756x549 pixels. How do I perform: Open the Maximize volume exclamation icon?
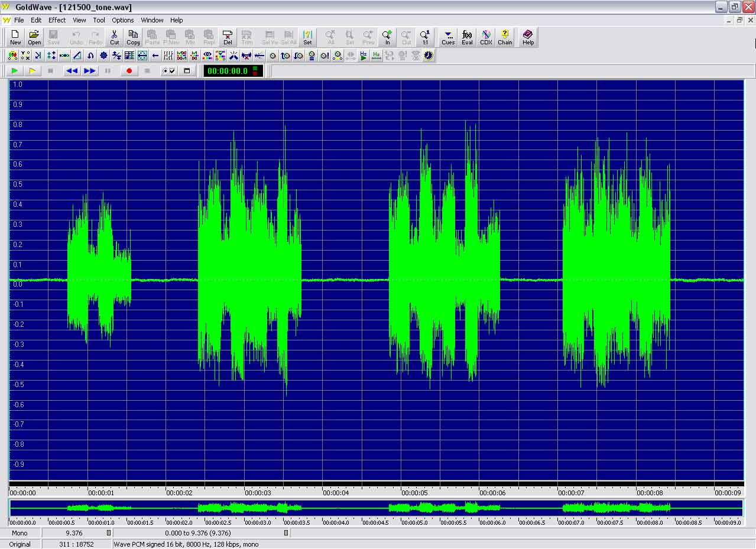click(x=325, y=56)
